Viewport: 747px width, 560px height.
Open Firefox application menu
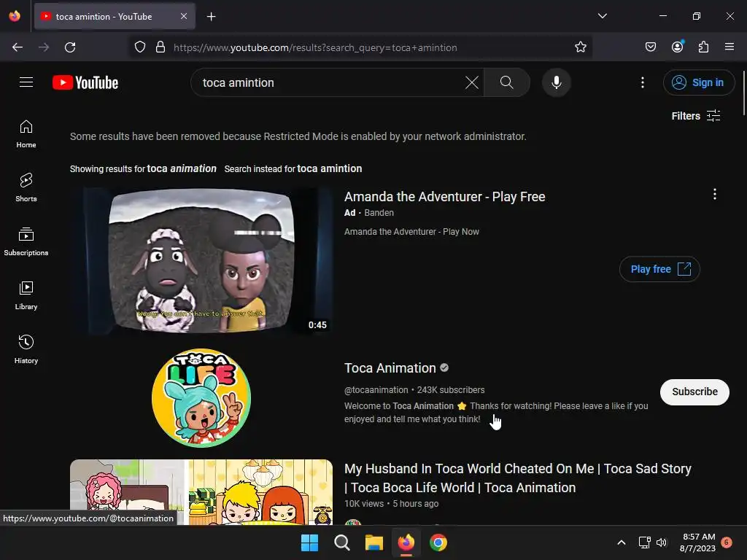(x=729, y=47)
